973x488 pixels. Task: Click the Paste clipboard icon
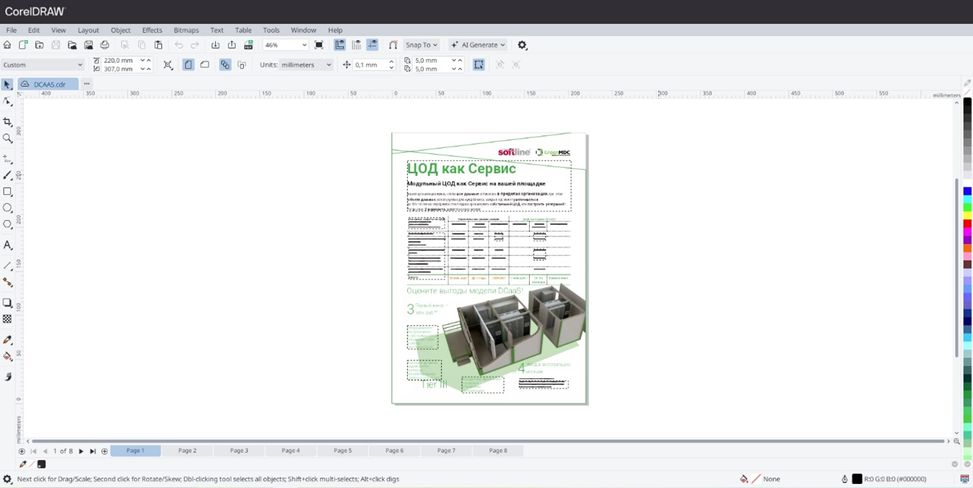point(158,45)
